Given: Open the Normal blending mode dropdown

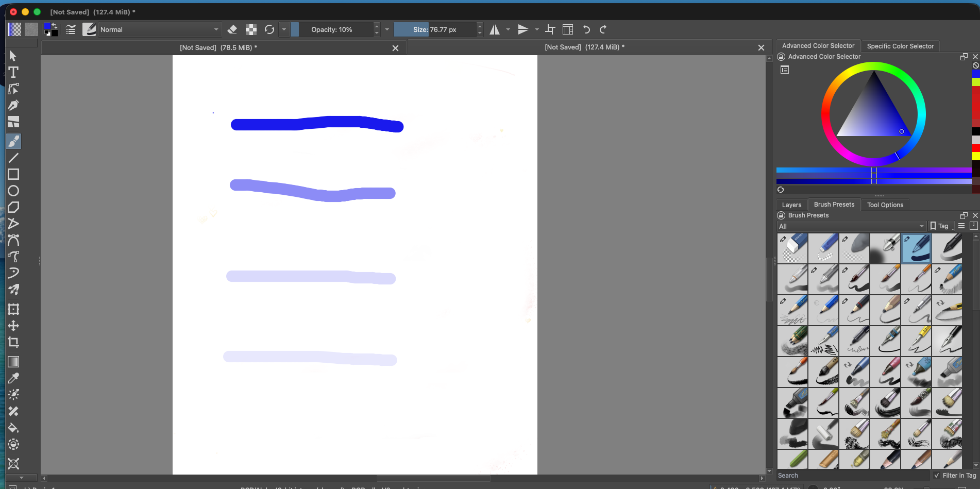Looking at the screenshot, I should click(160, 29).
